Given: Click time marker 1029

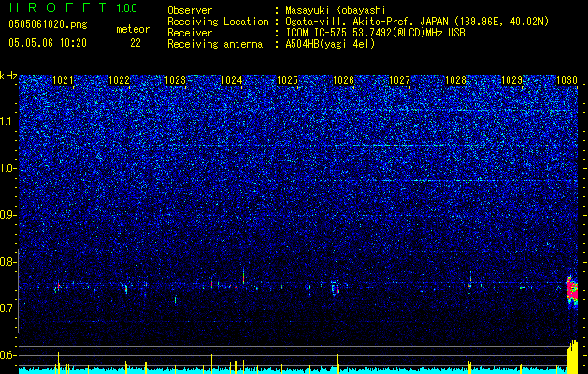Looking at the screenshot, I should click(x=512, y=80).
